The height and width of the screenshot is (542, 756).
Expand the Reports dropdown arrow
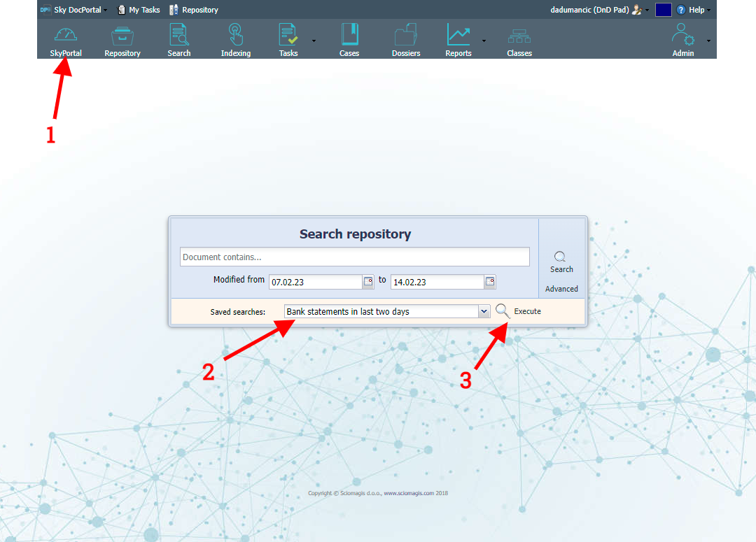[x=484, y=41]
